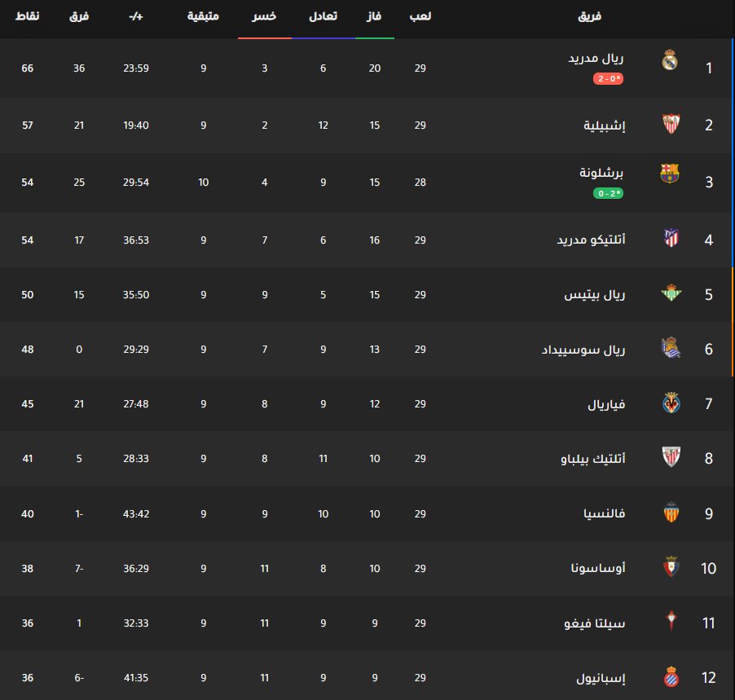This screenshot has height=700, width=735.
Task: Open the إشبيلية team name link
Action: (x=605, y=125)
